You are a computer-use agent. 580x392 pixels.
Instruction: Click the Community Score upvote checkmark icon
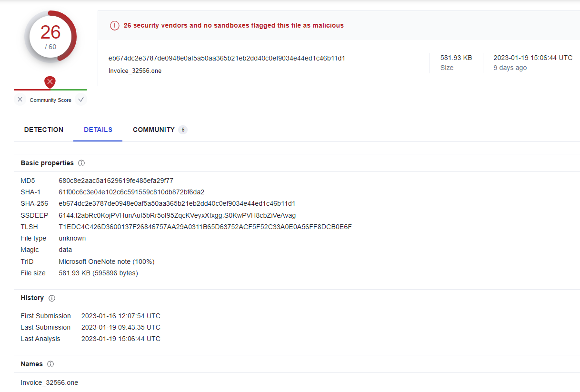pos(81,100)
